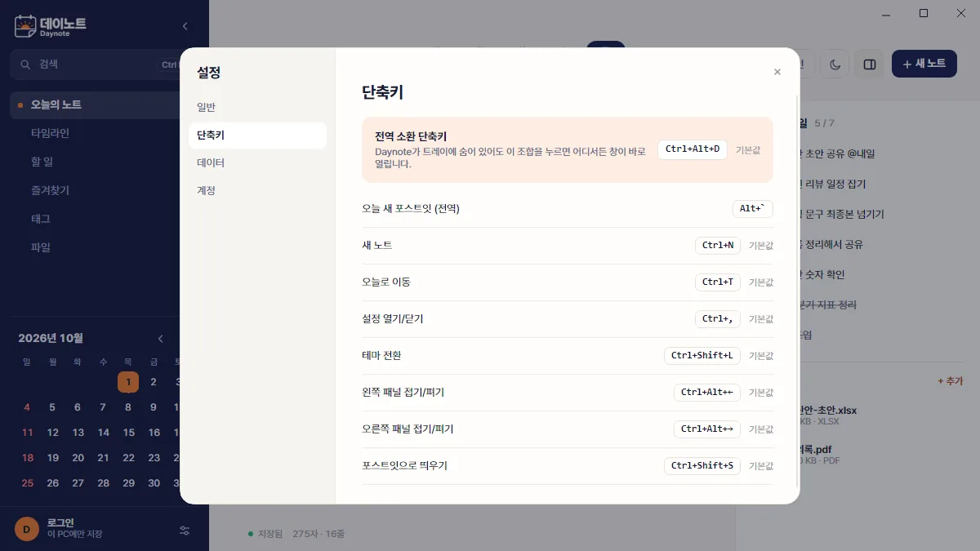The width and height of the screenshot is (980, 551).
Task: Change the Ctrl+T go-to-today shortcut
Action: click(718, 282)
